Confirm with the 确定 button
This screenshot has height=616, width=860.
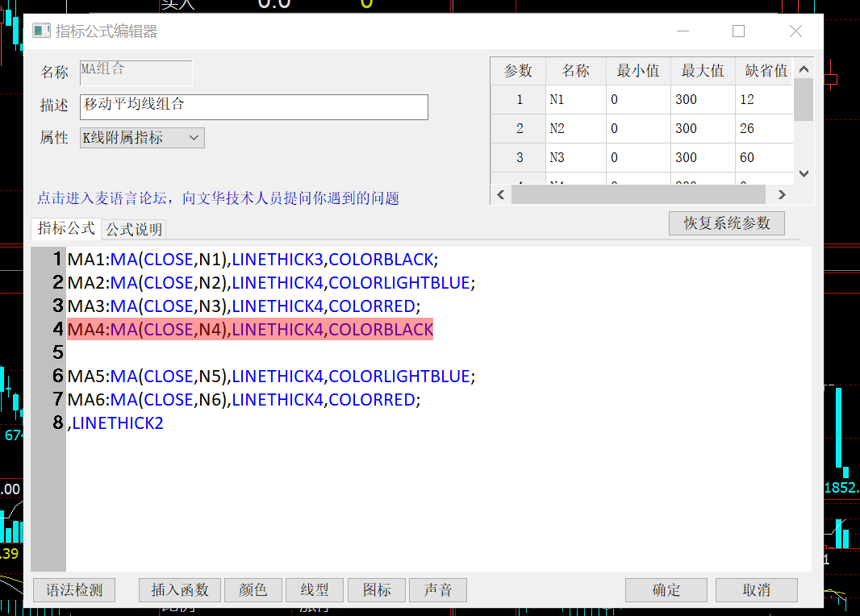[666, 590]
